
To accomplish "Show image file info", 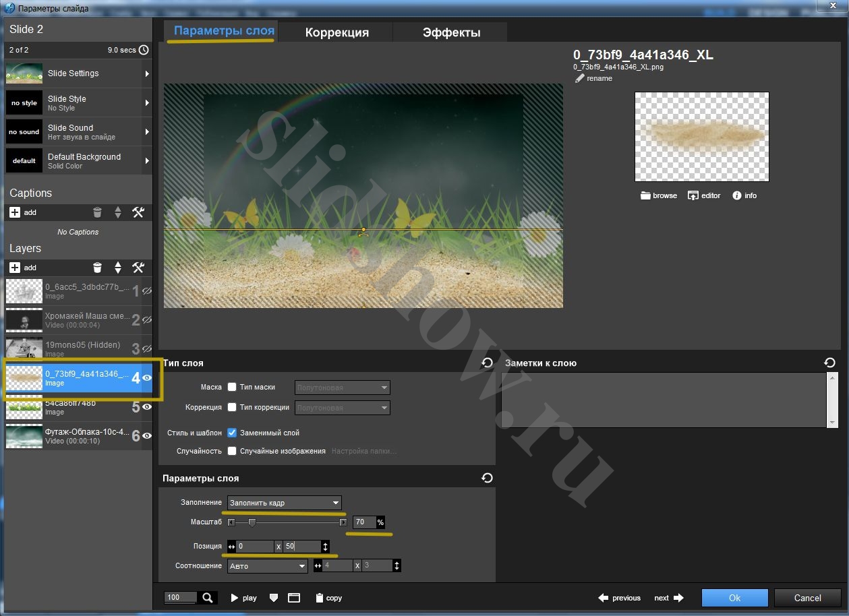I will click(744, 195).
